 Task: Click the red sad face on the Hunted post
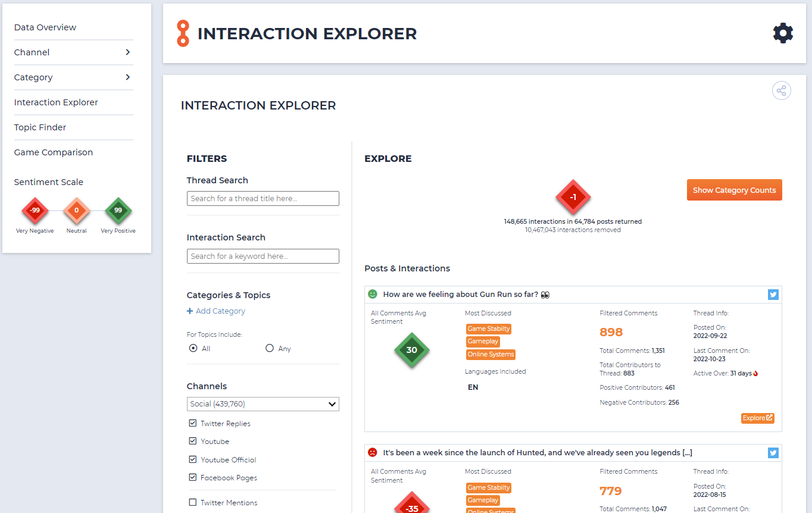click(x=373, y=452)
